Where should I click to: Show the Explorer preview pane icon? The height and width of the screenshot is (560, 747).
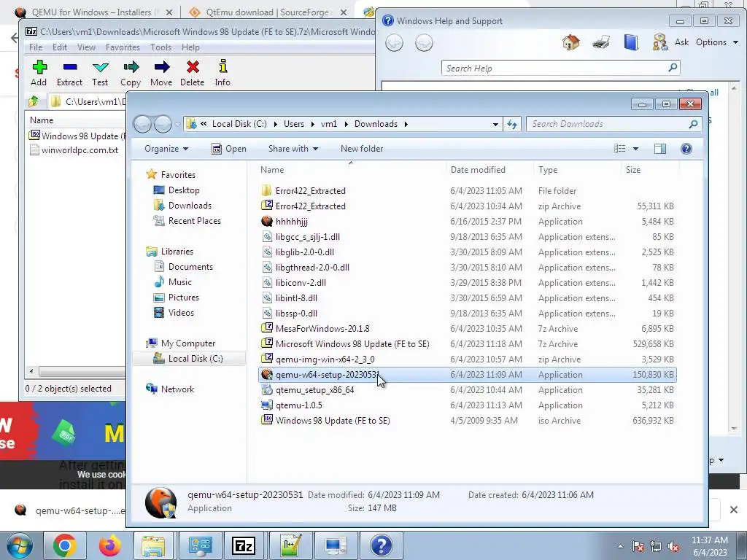(659, 149)
